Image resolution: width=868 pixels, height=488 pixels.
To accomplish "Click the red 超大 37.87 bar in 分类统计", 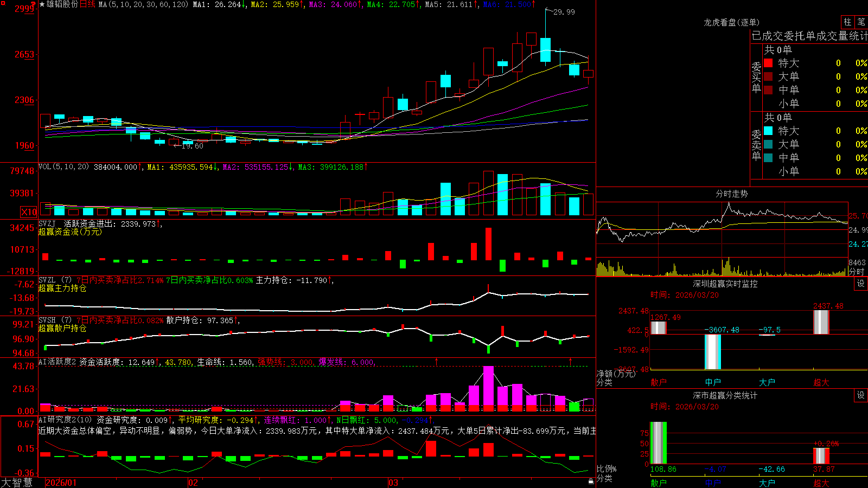I will [x=821, y=456].
